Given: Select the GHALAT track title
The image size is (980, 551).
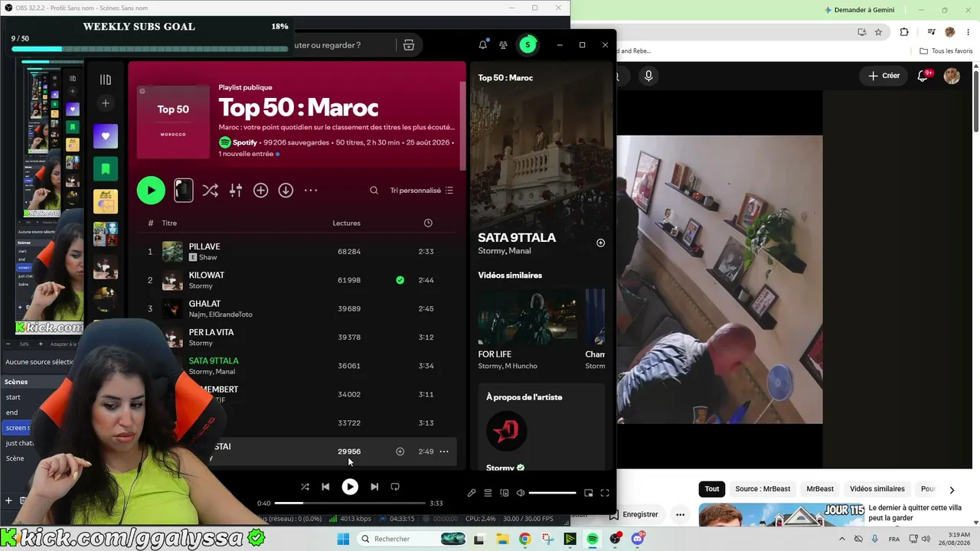Looking at the screenshot, I should 204,304.
